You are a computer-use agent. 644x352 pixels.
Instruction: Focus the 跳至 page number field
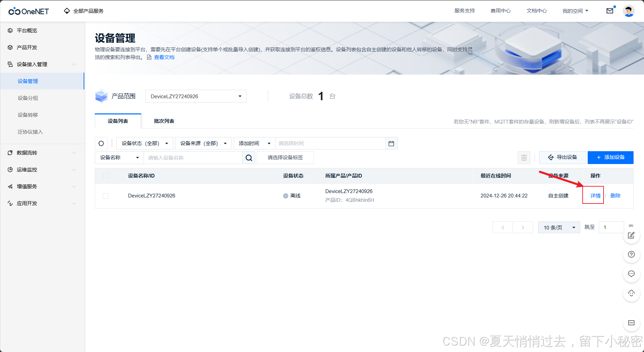611,227
